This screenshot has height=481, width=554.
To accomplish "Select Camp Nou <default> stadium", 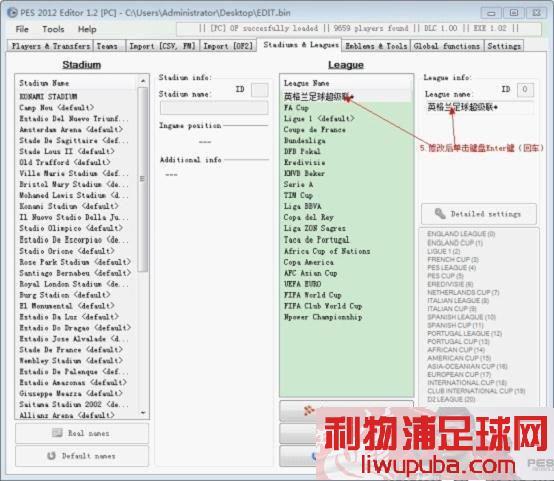I will coord(77,107).
